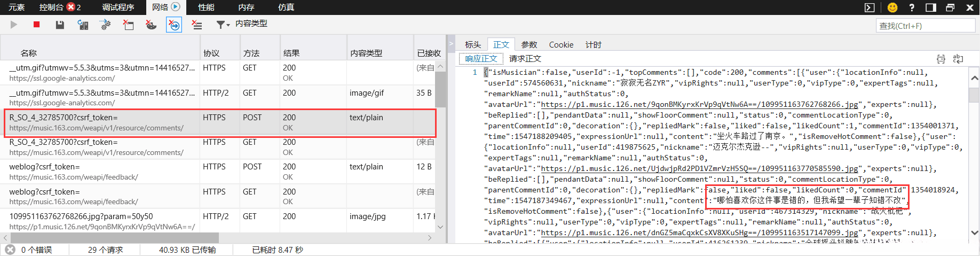980x256 pixels.
Task: Change dock side panel icon
Action: 931,7
